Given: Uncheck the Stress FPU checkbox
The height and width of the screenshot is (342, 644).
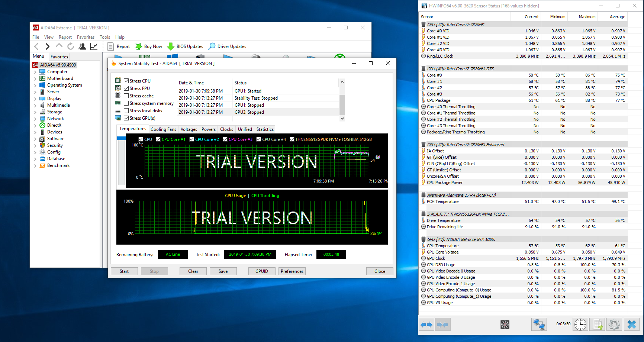Looking at the screenshot, I should pos(126,88).
